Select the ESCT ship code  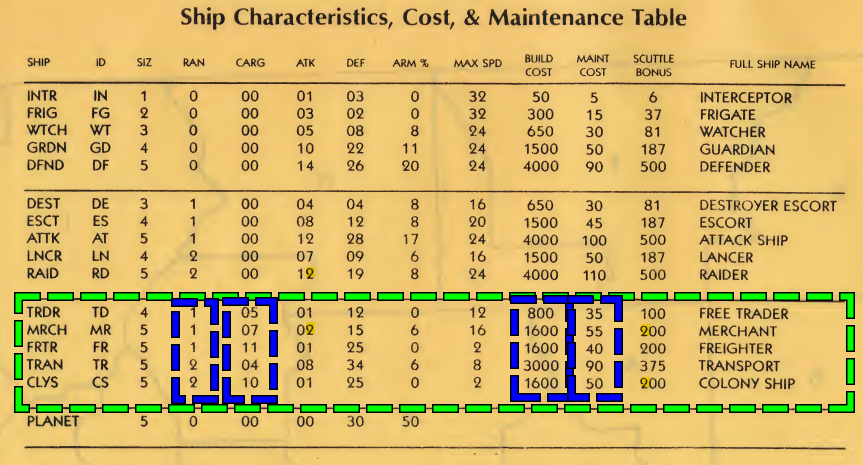(43, 221)
